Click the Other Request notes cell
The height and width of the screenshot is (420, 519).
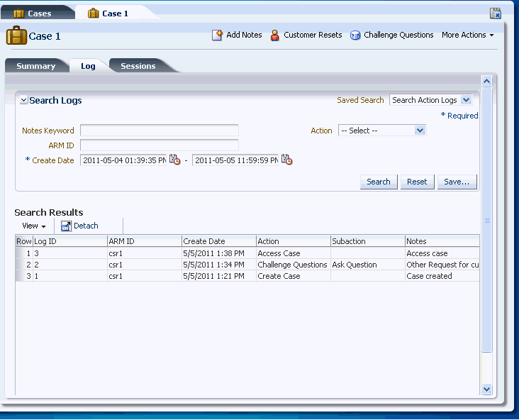(x=442, y=265)
